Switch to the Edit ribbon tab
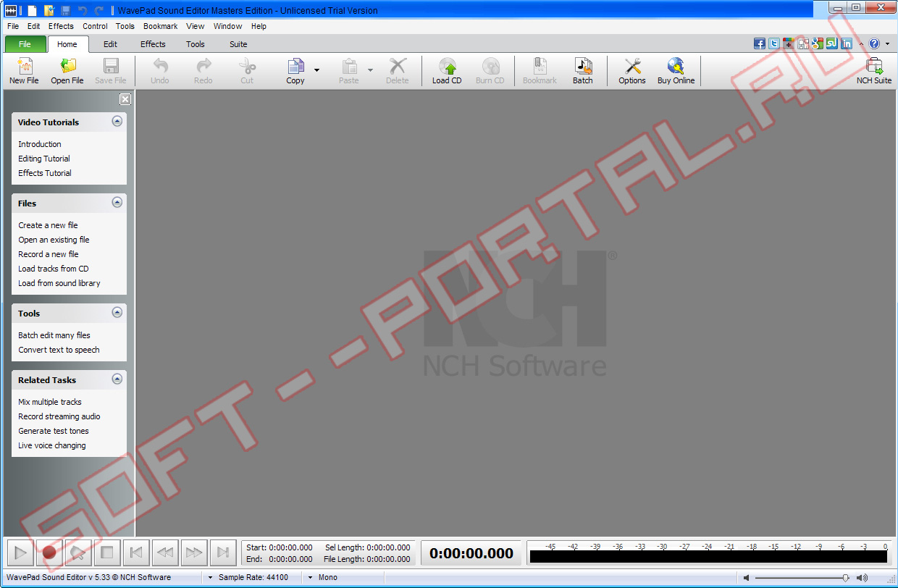The image size is (898, 588). 110,44
